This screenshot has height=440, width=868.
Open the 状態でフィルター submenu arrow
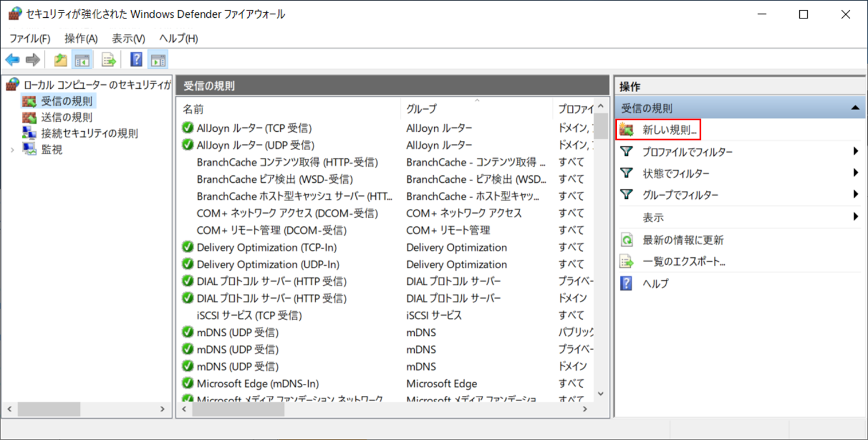pyautogui.click(x=855, y=172)
